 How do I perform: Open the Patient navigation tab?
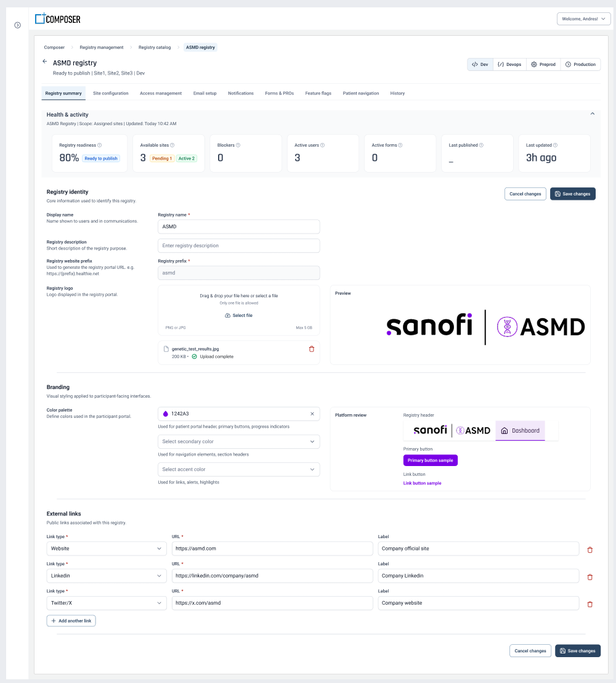pos(361,93)
